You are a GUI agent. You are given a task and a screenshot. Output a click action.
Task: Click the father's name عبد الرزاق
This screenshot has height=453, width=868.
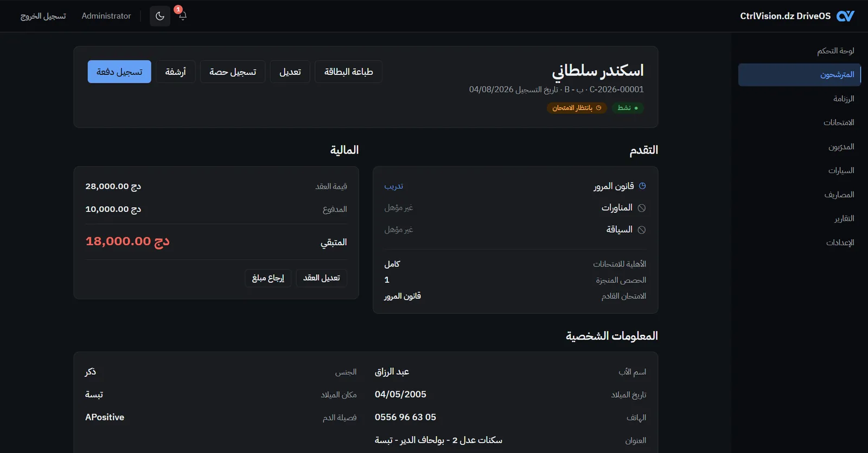392,372
